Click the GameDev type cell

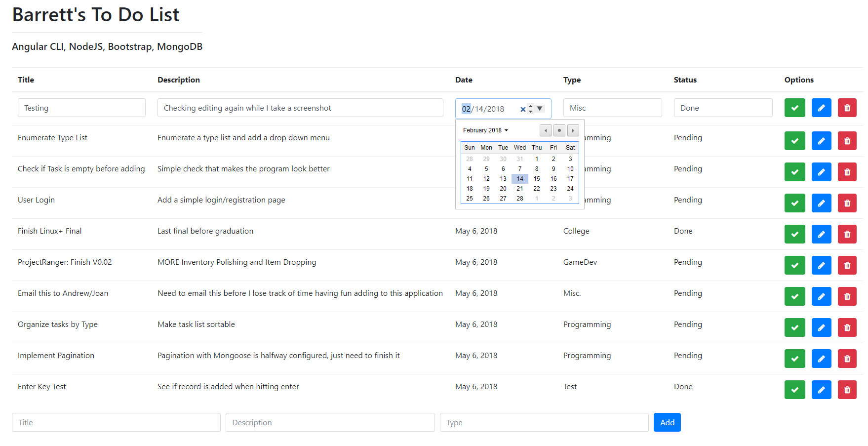click(x=580, y=262)
